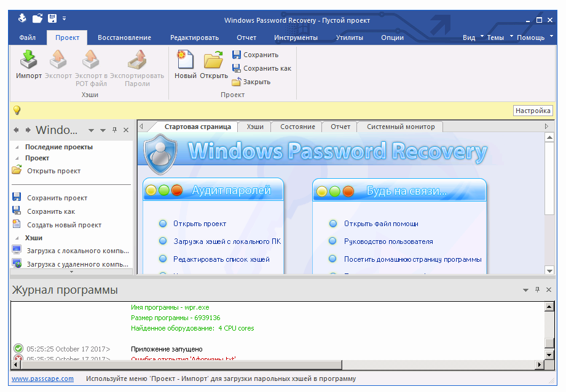Screen dimensions: 566x392
Task: Click the Настройка button
Action: [532, 110]
